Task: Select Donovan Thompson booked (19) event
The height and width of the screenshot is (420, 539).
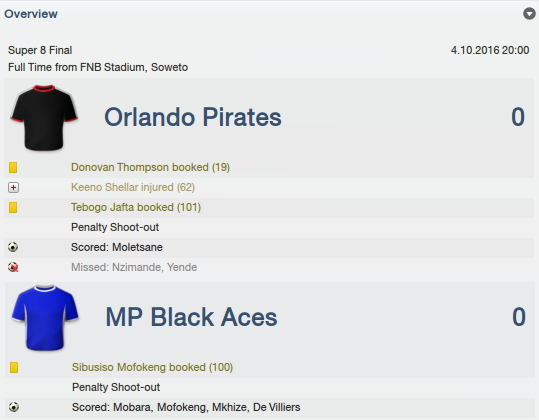Action: [x=150, y=167]
